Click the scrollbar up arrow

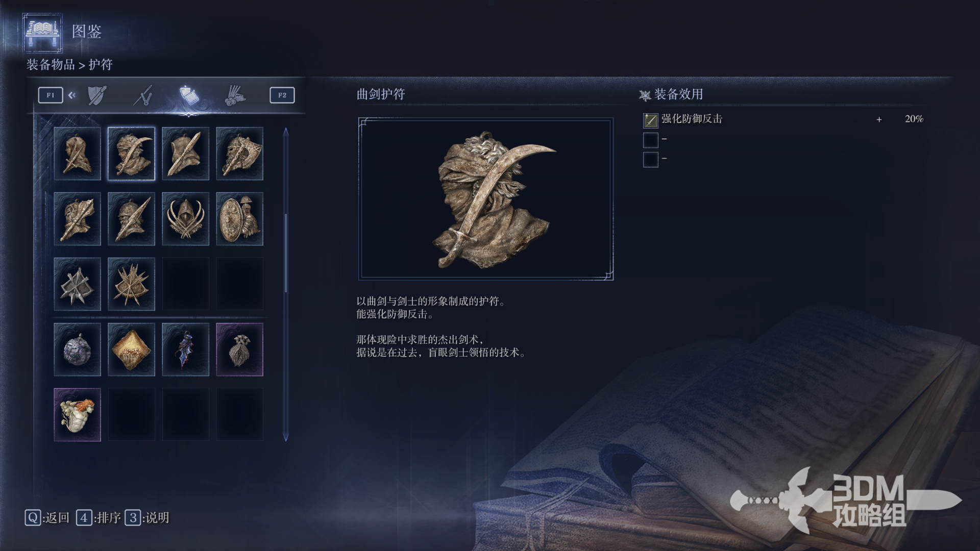coord(286,133)
